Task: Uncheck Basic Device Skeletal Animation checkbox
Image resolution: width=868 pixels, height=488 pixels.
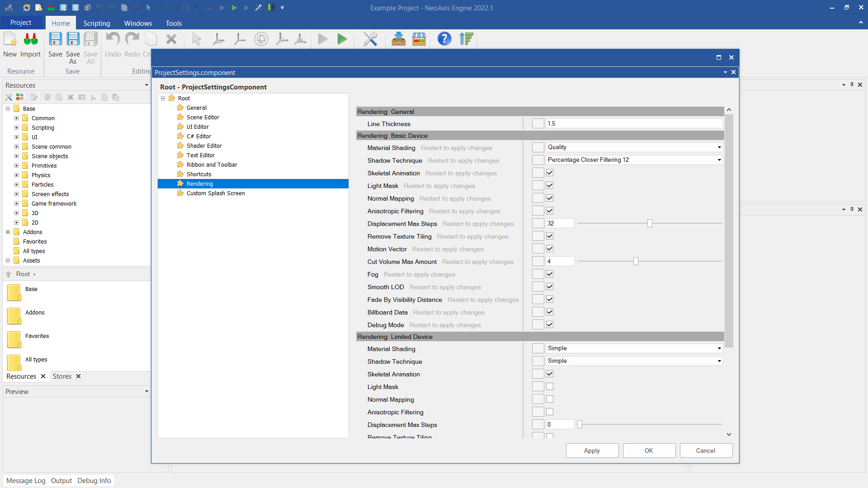Action: coord(550,173)
